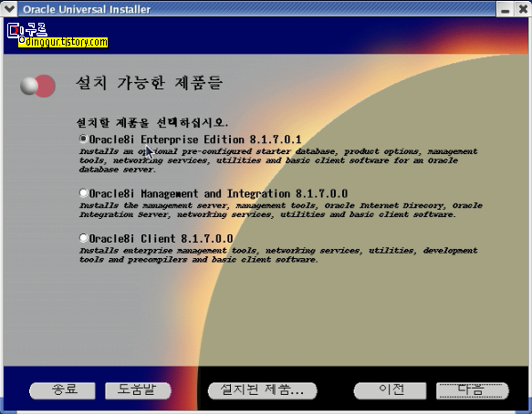The image size is (532, 414).
Task: Click the 'Oracle Universal Installer' title bar text
Action: pyautogui.click(x=87, y=9)
